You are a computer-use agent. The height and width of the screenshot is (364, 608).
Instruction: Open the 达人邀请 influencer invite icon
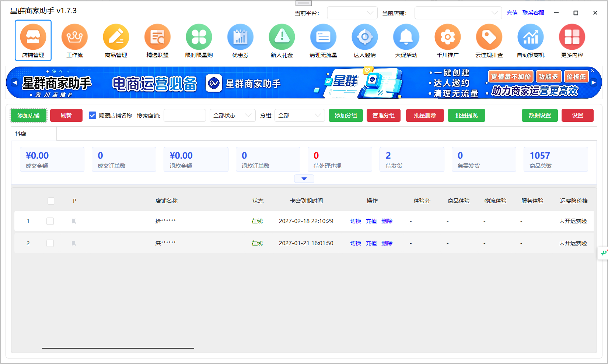coord(365,40)
